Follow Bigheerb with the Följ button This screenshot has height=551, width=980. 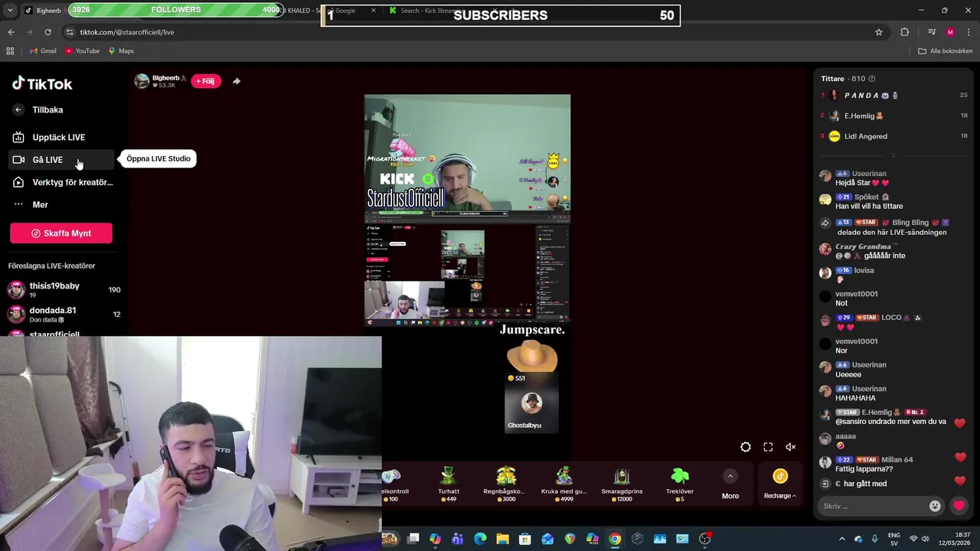[x=205, y=81]
